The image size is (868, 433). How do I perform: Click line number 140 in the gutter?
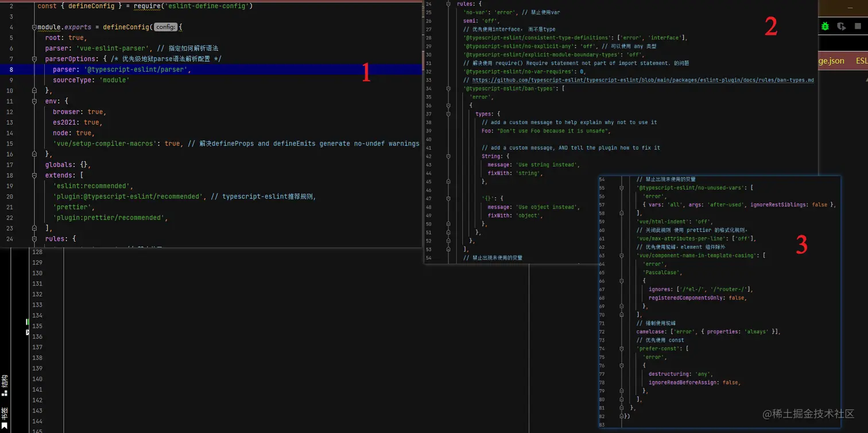coord(37,379)
